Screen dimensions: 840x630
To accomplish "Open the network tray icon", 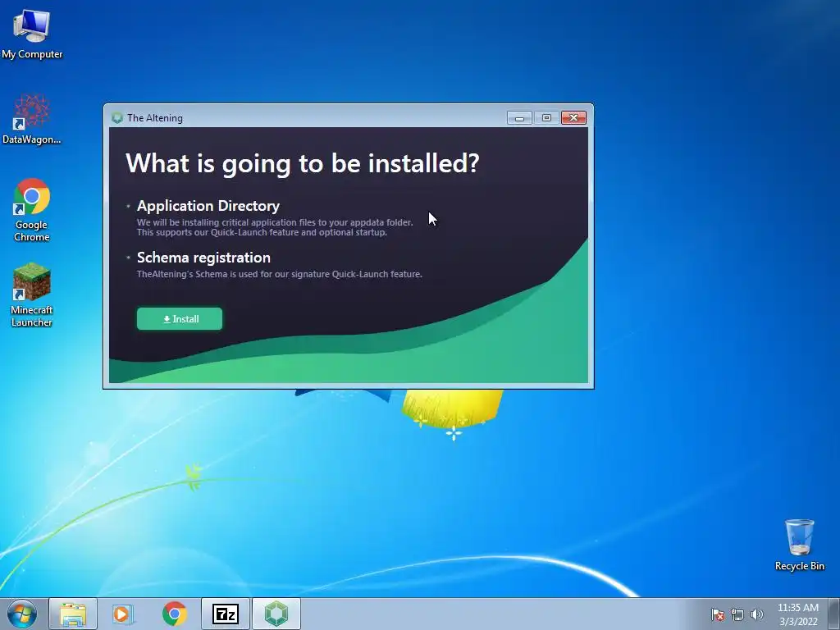I will pyautogui.click(x=737, y=614).
